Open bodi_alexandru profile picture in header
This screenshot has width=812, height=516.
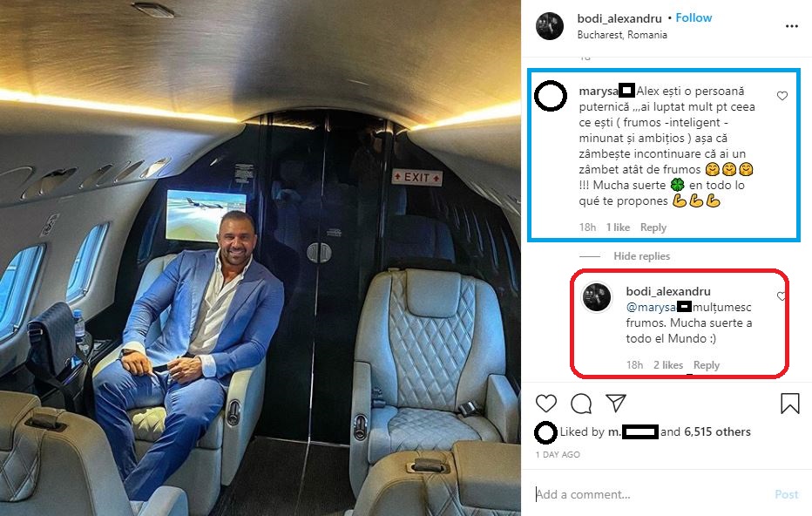point(549,26)
